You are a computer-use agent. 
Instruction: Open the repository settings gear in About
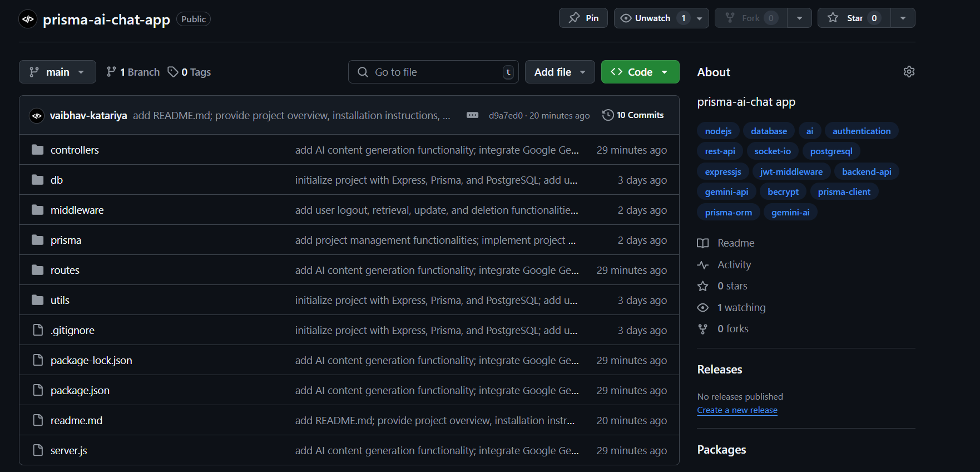point(909,72)
